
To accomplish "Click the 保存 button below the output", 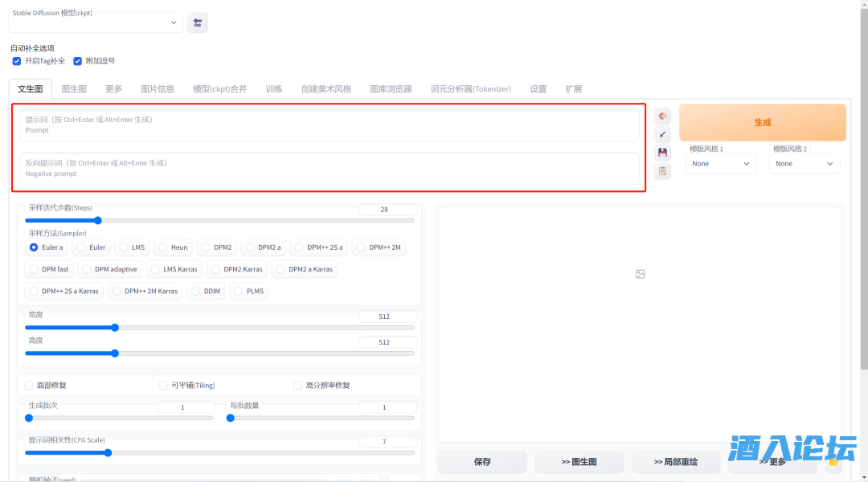I will (482, 462).
